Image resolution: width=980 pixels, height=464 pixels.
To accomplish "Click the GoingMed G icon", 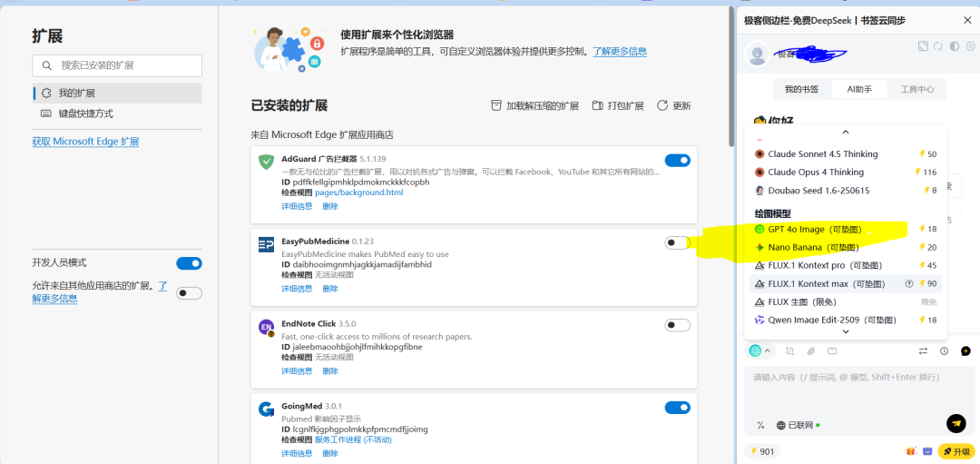I will 266,410.
